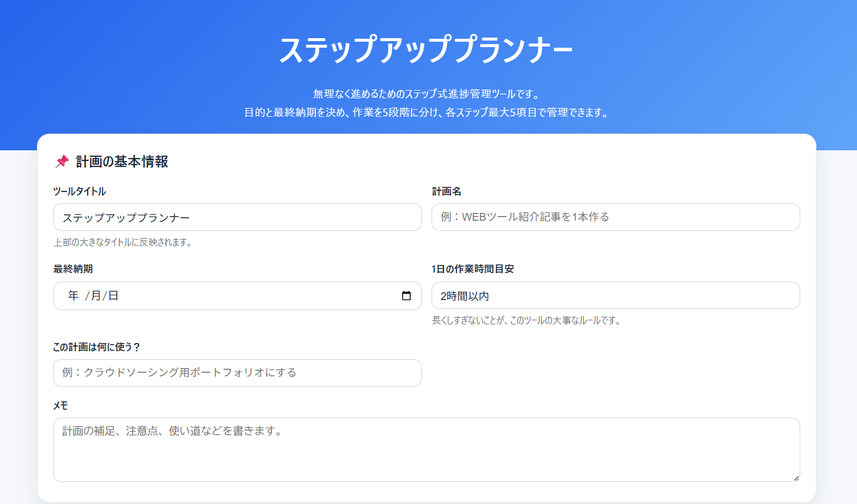857x504 pixels.
Task: Click the メモ label
Action: [x=61, y=406]
